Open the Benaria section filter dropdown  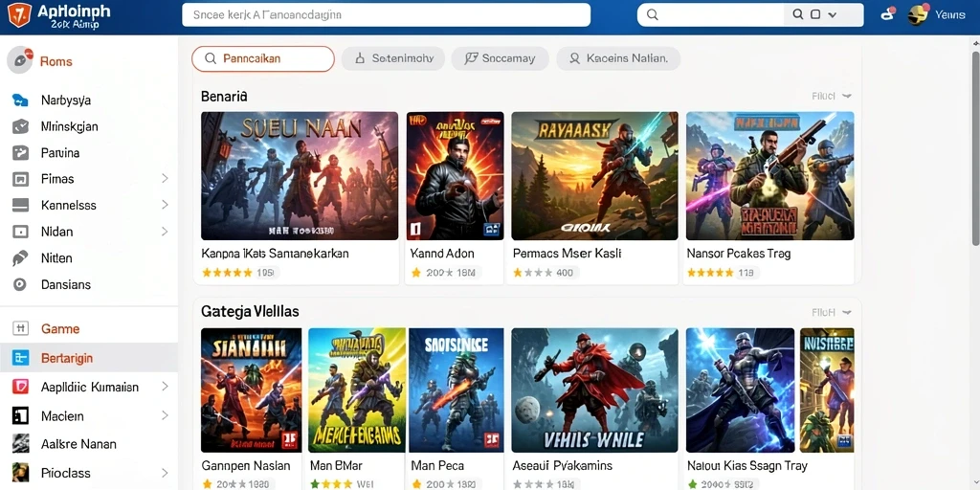pyautogui.click(x=832, y=97)
